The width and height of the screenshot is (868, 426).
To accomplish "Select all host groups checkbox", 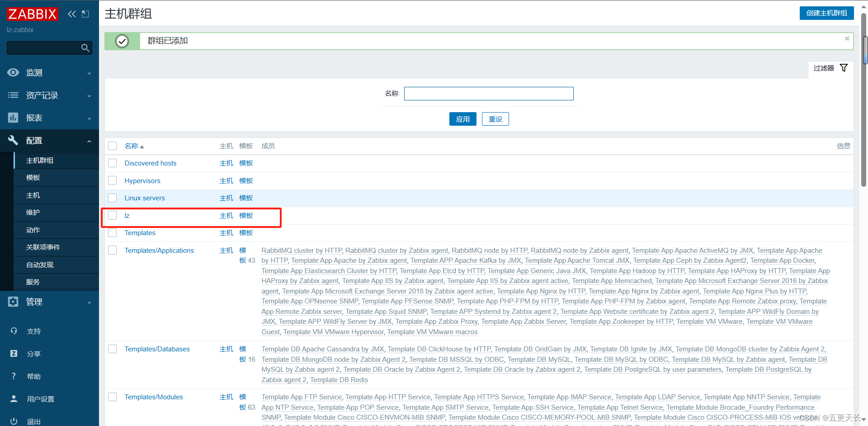I will [113, 146].
